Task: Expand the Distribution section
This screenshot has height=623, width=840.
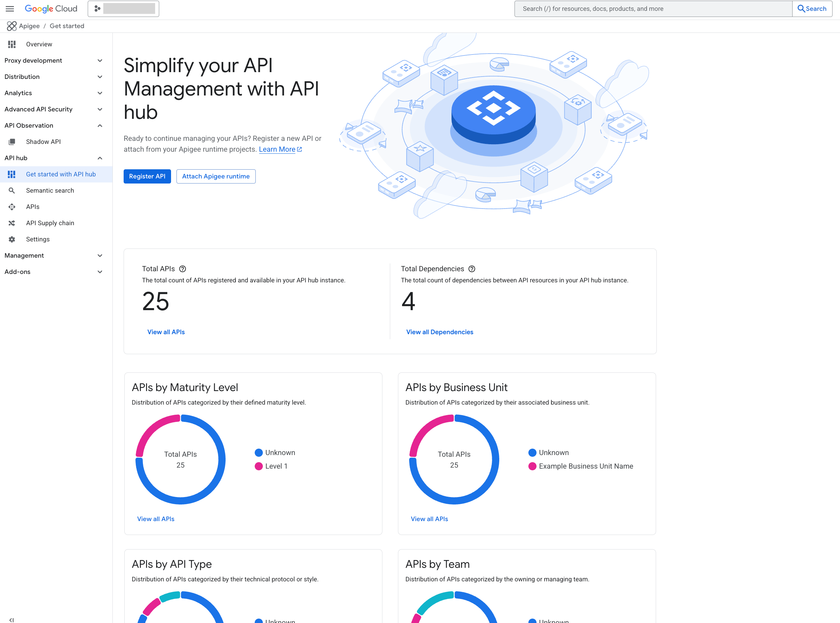Action: point(100,77)
